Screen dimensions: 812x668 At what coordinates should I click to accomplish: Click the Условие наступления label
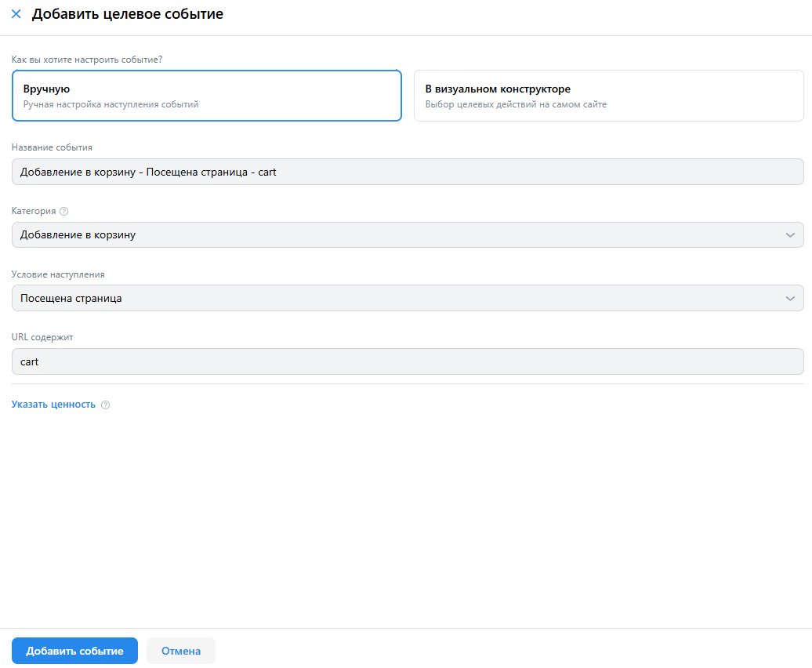tap(58, 274)
